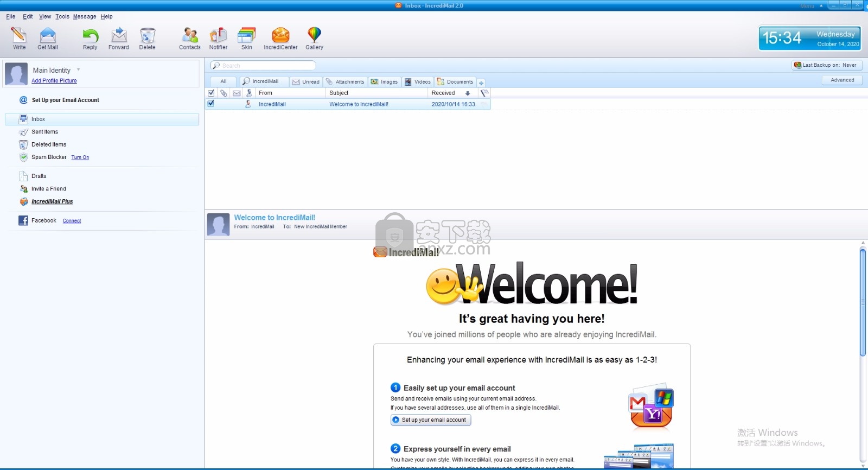Viewport: 868px width, 470px height.
Task: Click the From column header
Action: 290,93
